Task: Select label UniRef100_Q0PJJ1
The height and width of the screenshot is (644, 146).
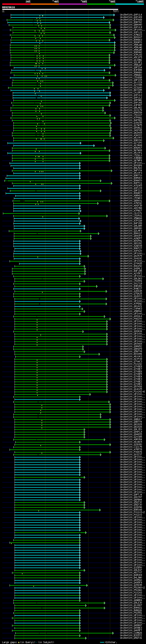Action: [131, 32]
